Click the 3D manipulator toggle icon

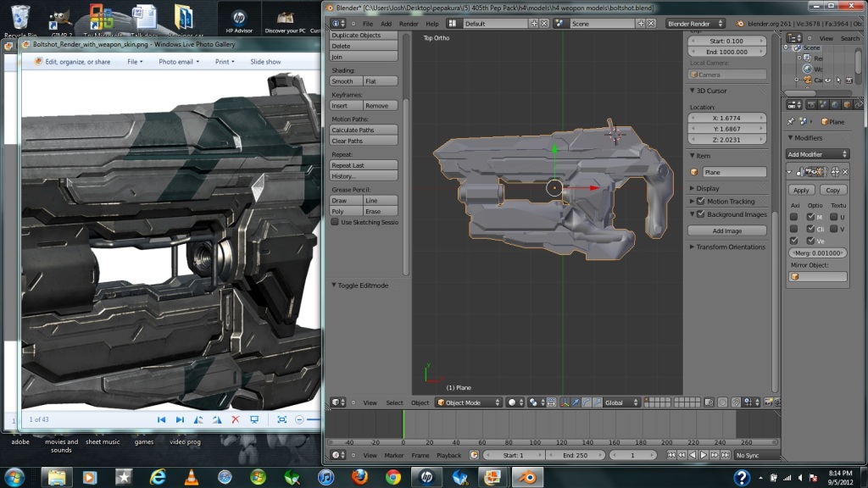tap(565, 402)
